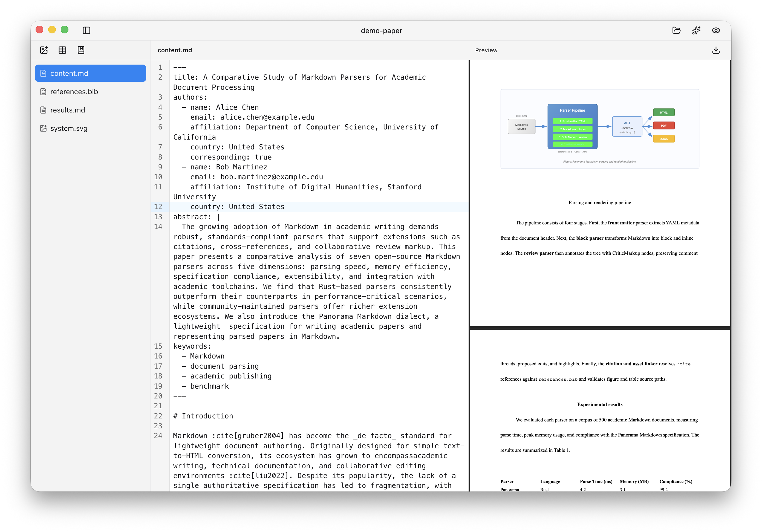Click line number 12 in gutter
The width and height of the screenshot is (762, 532).
click(x=158, y=206)
